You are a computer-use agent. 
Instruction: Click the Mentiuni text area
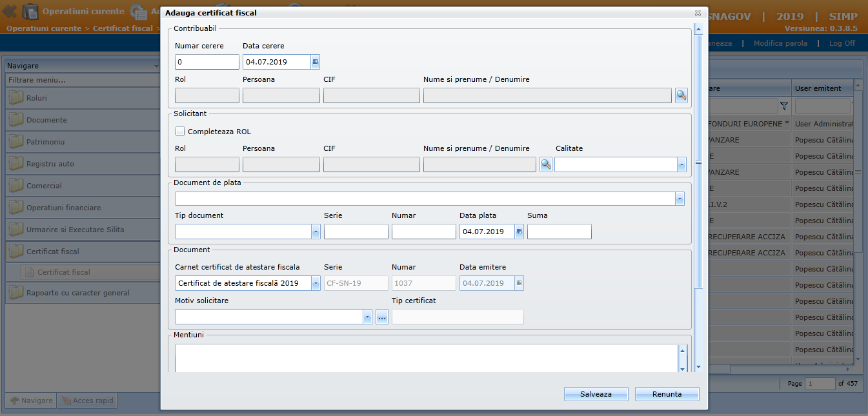tap(426, 357)
